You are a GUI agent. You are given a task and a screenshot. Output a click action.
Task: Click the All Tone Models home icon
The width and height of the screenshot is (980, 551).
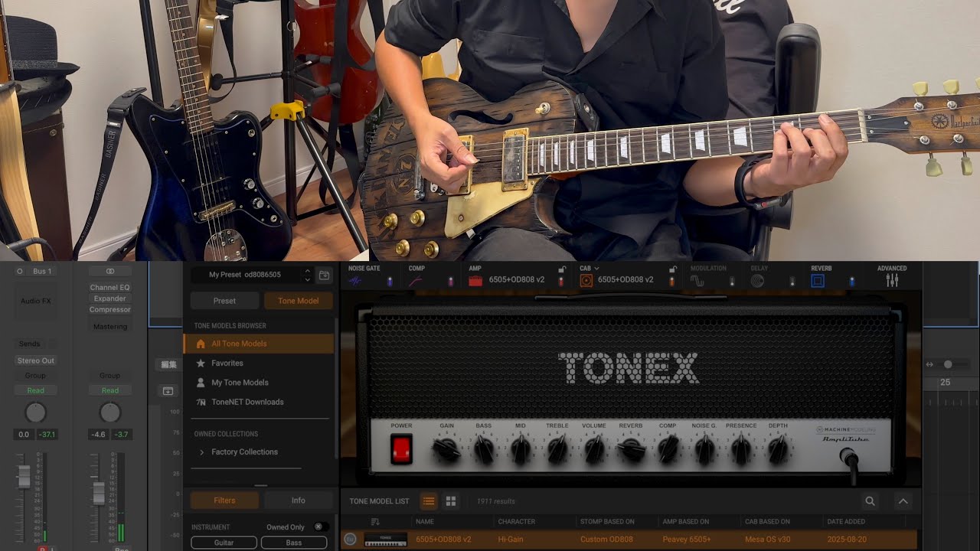click(201, 344)
